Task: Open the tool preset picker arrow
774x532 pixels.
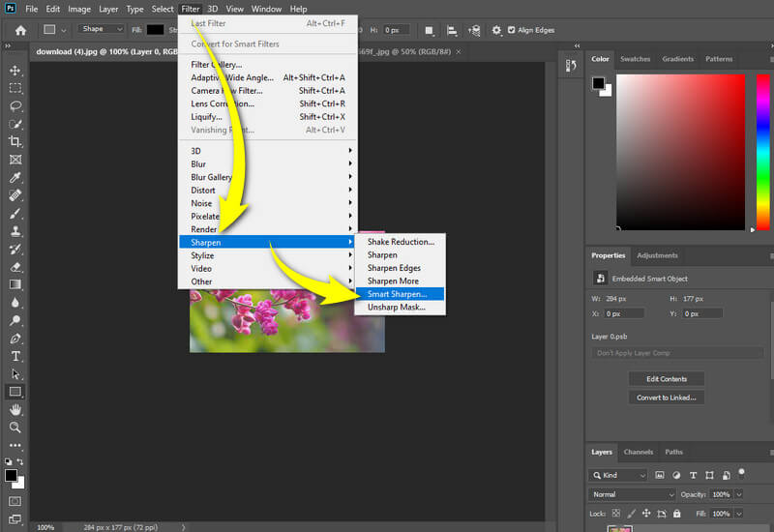Action: tap(63, 31)
